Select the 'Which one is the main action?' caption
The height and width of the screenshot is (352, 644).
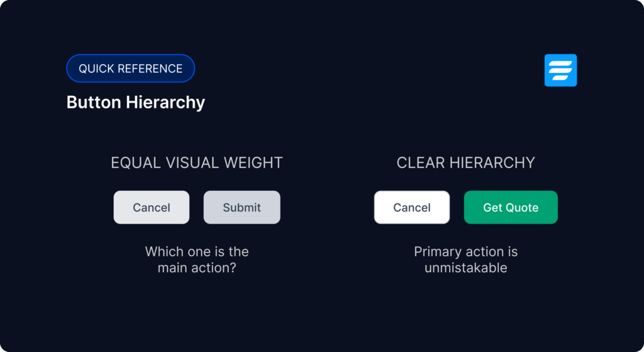click(197, 259)
